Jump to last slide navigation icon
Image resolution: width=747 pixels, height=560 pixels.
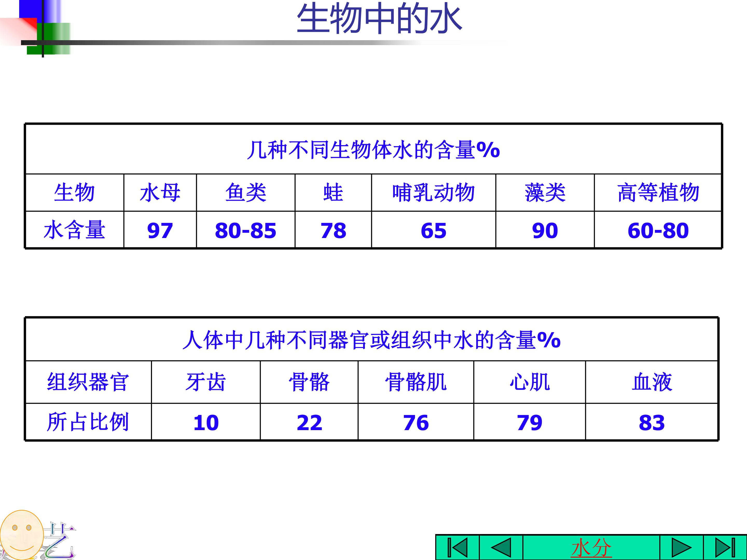(725, 548)
